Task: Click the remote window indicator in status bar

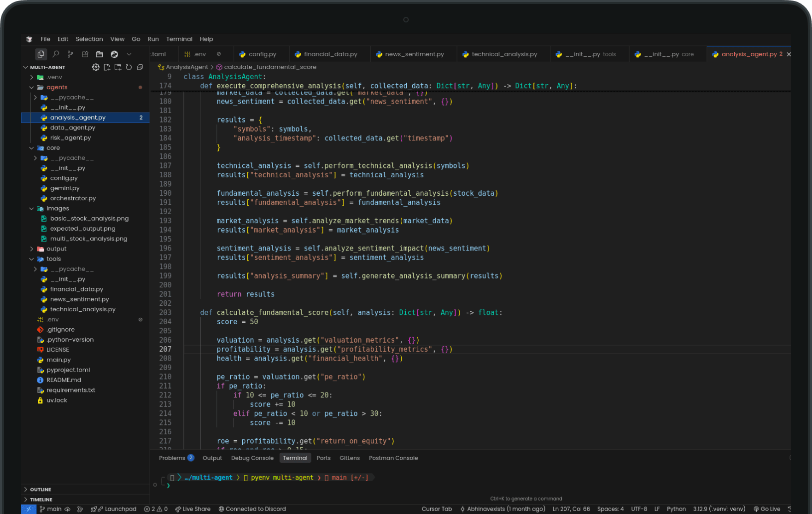Action: (28, 509)
